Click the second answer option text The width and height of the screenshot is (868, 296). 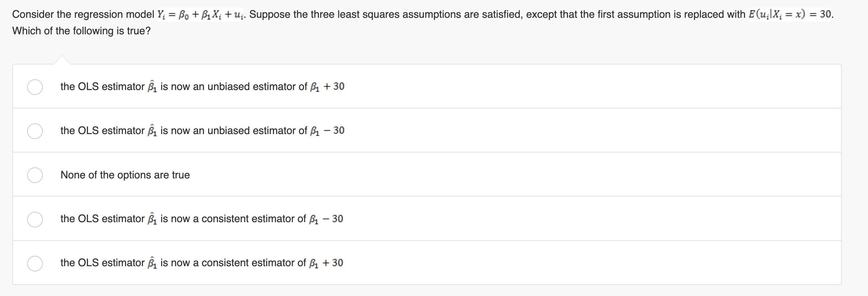pos(202,131)
